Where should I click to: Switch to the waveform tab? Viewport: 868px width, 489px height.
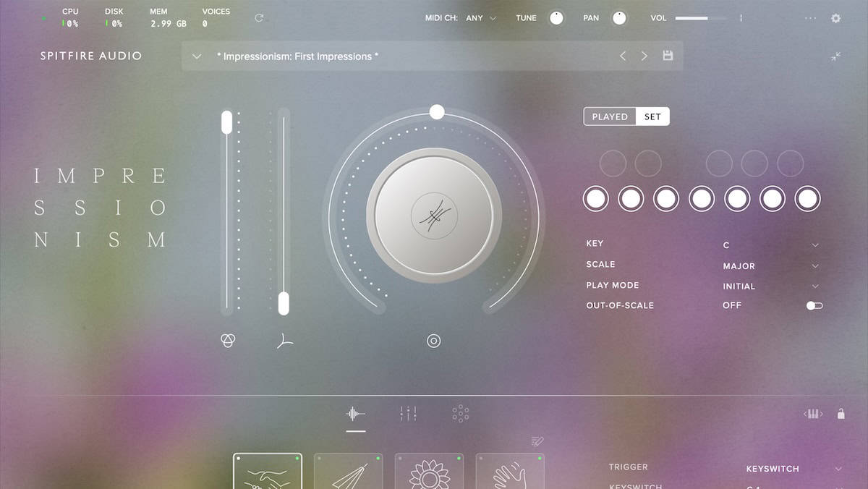tap(355, 414)
